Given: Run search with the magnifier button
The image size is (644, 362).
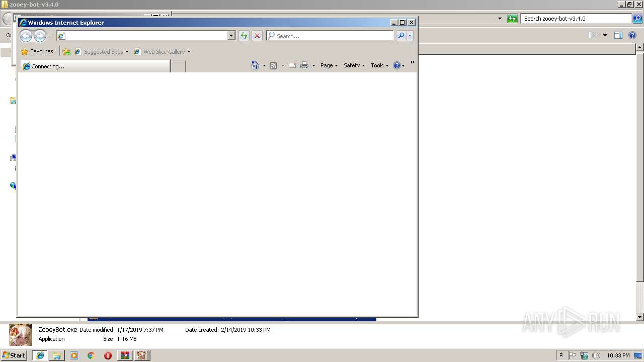Looking at the screenshot, I should 401,36.
